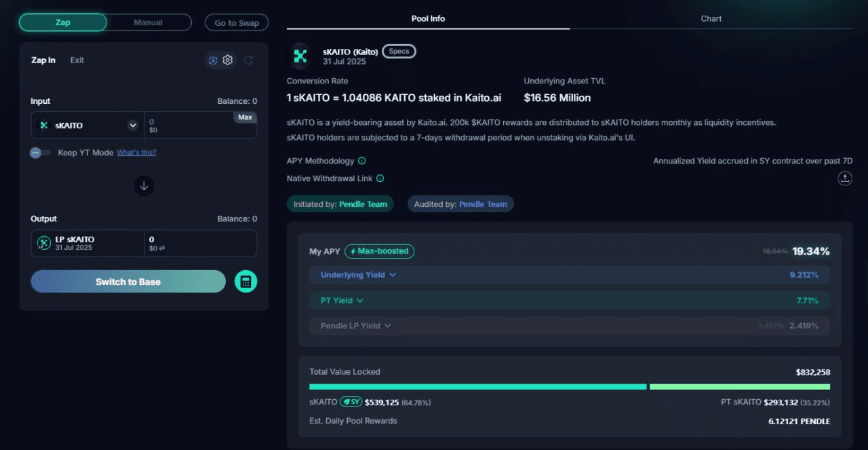868x450 pixels.
Task: Click the SY badge next to sKAITO
Action: pyautogui.click(x=351, y=402)
